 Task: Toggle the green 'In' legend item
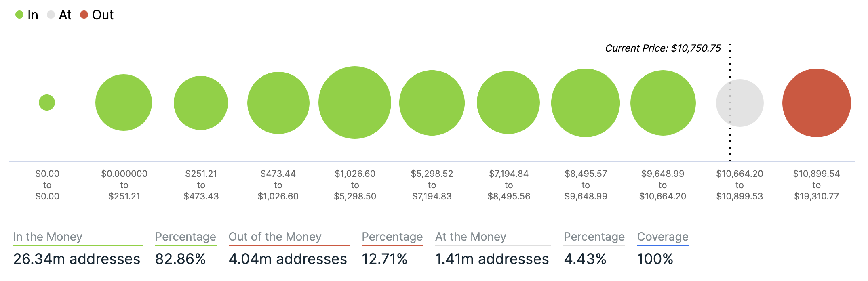(27, 15)
